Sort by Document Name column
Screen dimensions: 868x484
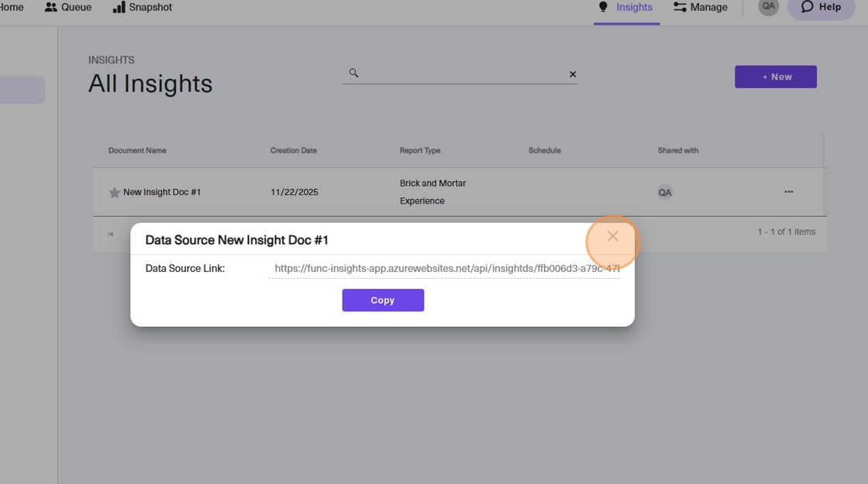pos(137,150)
